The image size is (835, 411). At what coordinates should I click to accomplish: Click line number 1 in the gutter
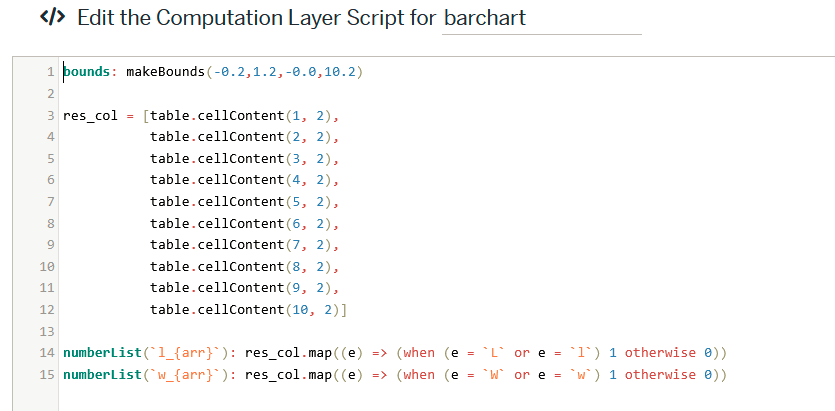pos(51,72)
